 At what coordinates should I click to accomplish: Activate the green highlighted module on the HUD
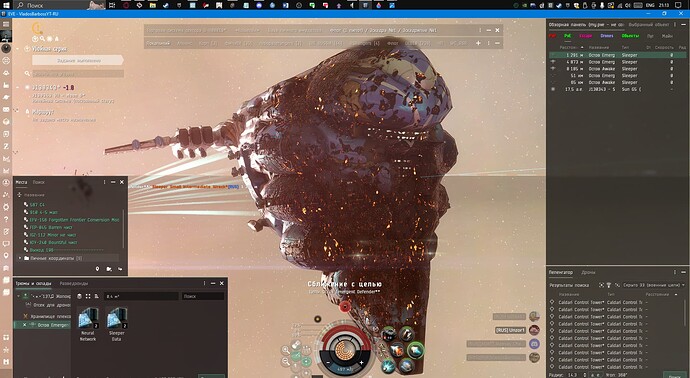415,350
